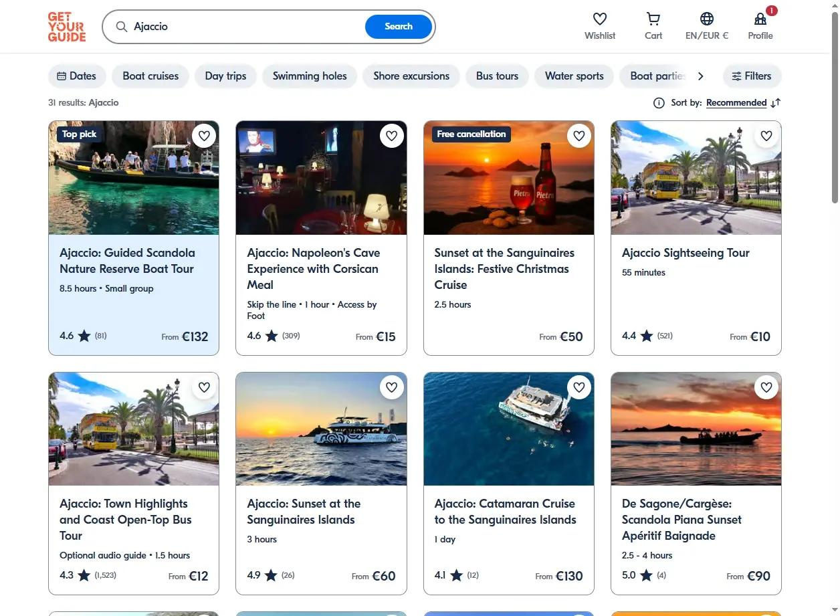The height and width of the screenshot is (616, 840).
Task: Click the sort info icon
Action: 659,103
